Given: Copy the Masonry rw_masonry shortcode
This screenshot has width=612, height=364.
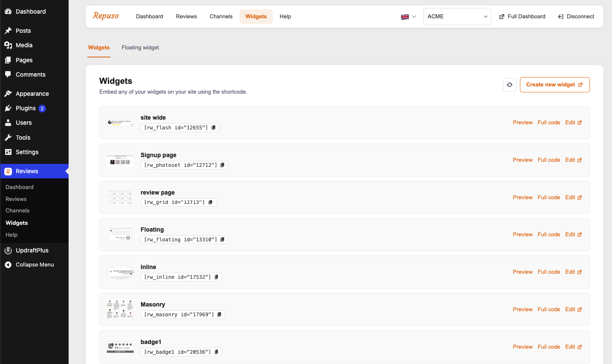Looking at the screenshot, I should point(219,315).
